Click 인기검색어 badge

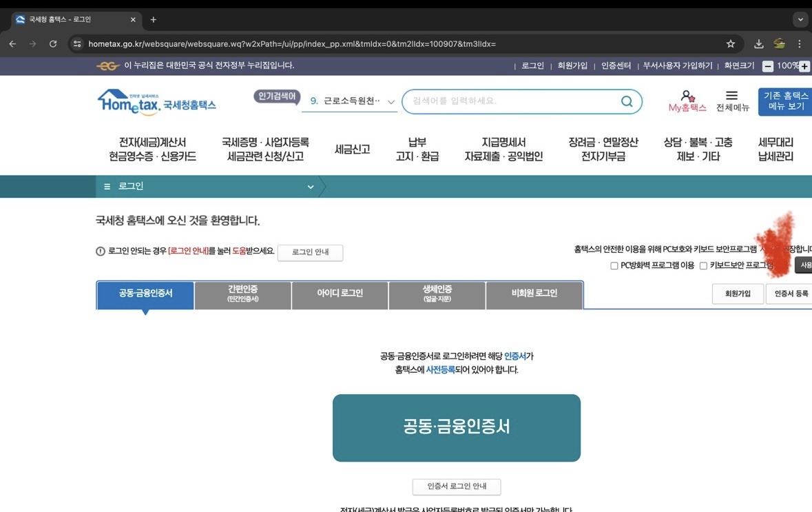[x=277, y=96]
